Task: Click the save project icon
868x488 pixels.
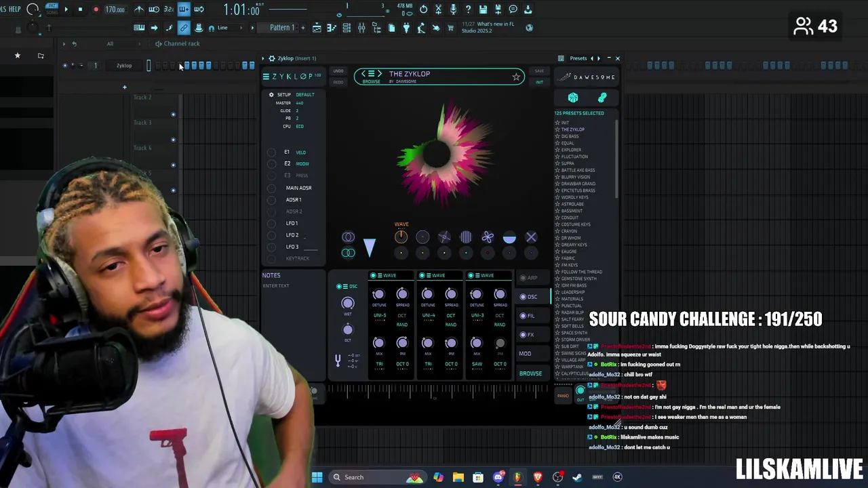Action: pyautogui.click(x=483, y=9)
